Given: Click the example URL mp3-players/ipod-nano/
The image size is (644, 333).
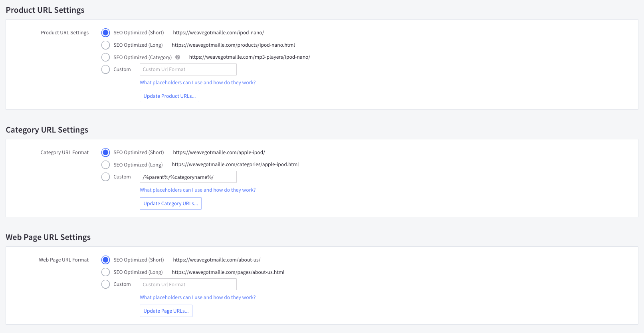Looking at the screenshot, I should [250, 57].
